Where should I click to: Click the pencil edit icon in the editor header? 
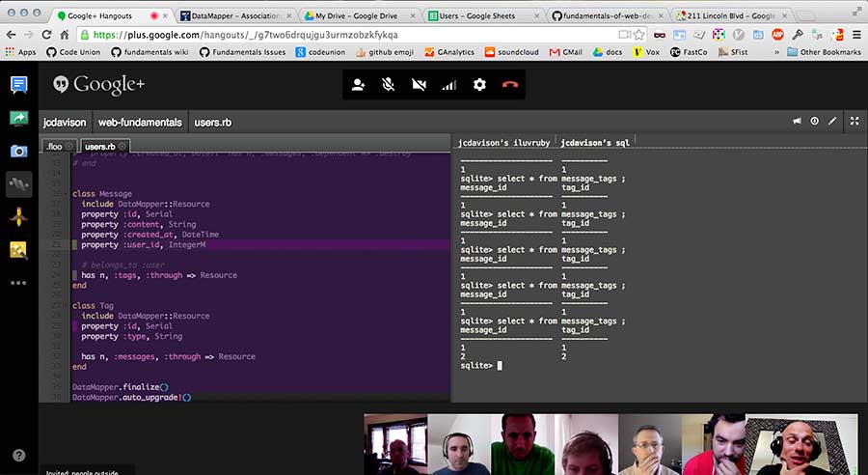coord(832,122)
